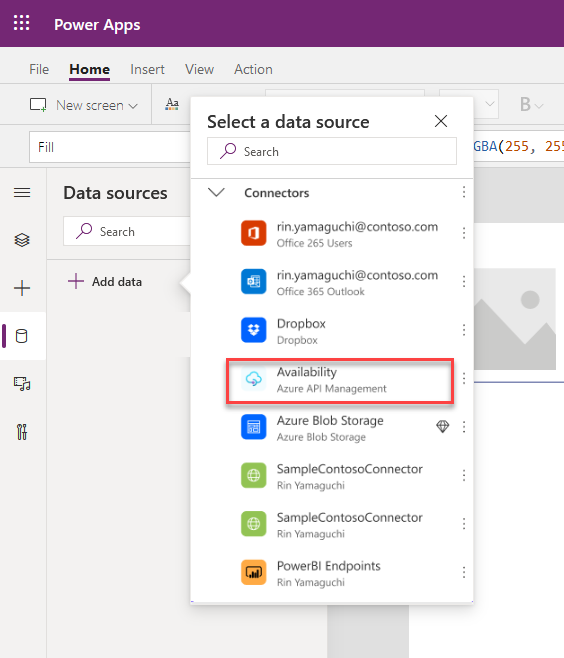Toggle Bold formatting
Screen dimensions: 564x658
[x=525, y=104]
